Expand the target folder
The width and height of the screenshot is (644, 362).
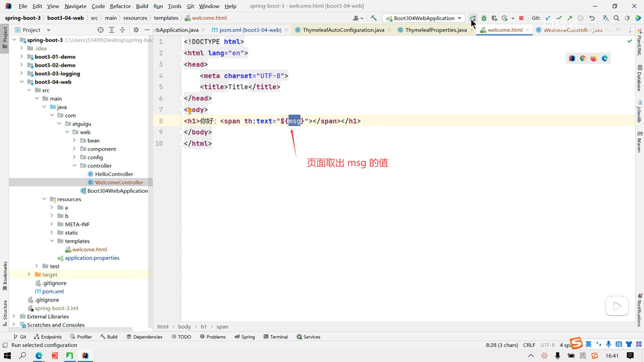pos(29,275)
